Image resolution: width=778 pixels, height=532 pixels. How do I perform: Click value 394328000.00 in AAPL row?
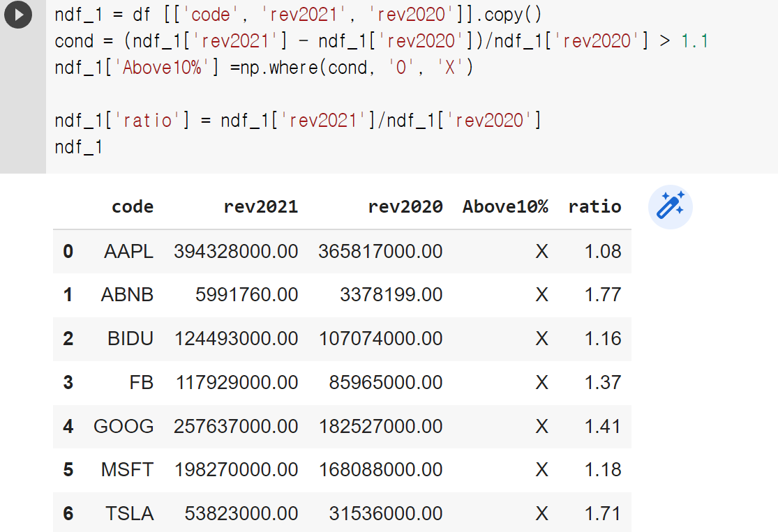(236, 252)
